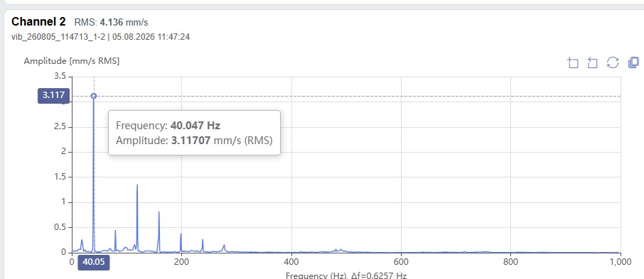This screenshot has width=644, height=279.
Task: Click the small peak near 280 Hz
Action: point(224,246)
